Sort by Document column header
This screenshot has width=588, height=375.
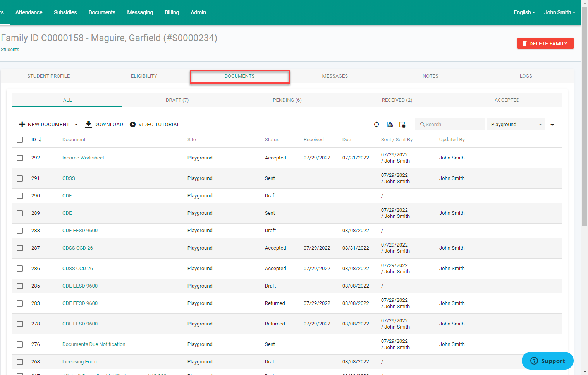74,140
